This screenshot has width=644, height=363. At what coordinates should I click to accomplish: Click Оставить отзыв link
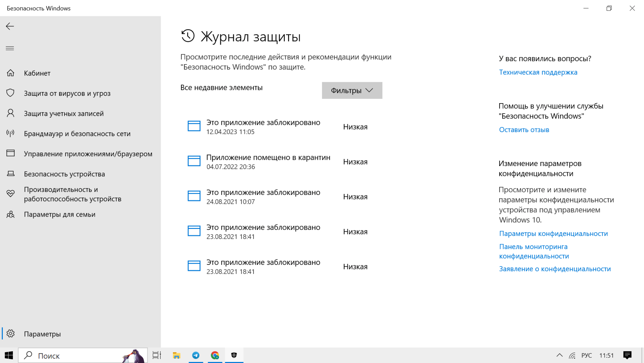pos(524,130)
